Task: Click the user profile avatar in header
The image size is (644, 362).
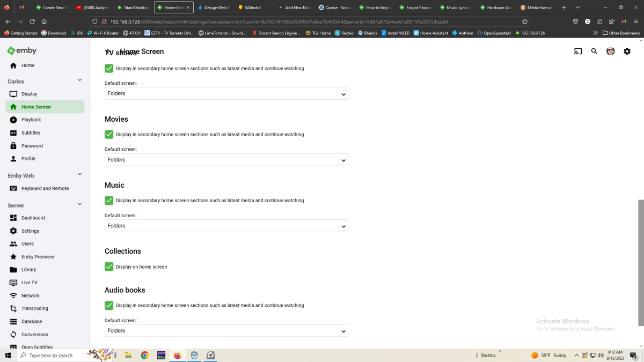Action: pos(610,51)
